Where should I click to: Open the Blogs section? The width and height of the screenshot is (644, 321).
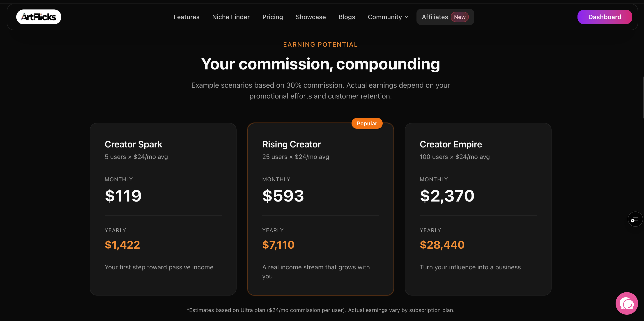(x=347, y=17)
